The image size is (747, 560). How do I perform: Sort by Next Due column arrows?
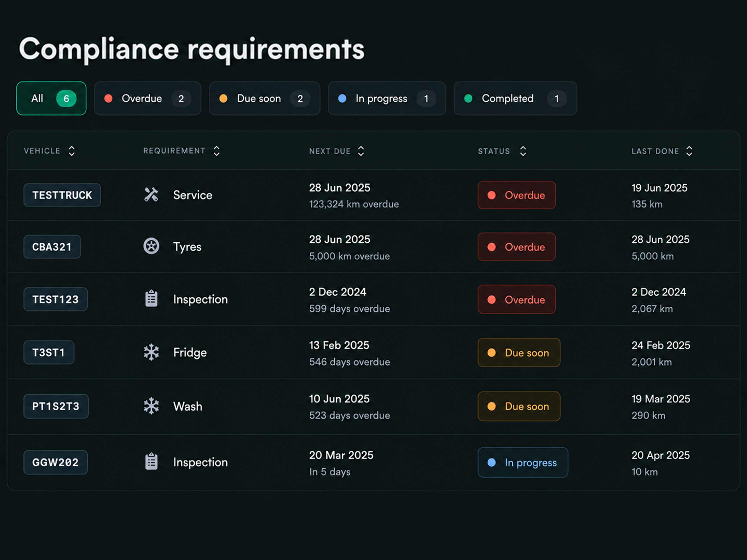(361, 151)
